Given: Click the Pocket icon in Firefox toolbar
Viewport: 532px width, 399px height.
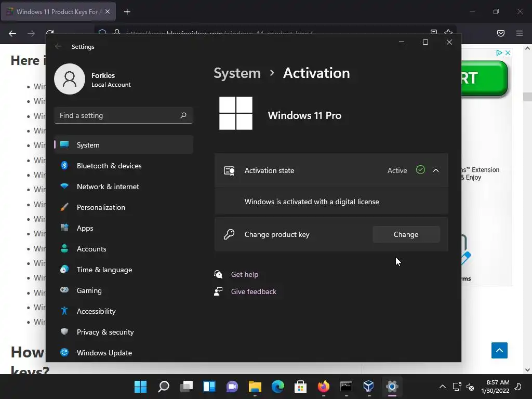Looking at the screenshot, I should click(x=500, y=33).
